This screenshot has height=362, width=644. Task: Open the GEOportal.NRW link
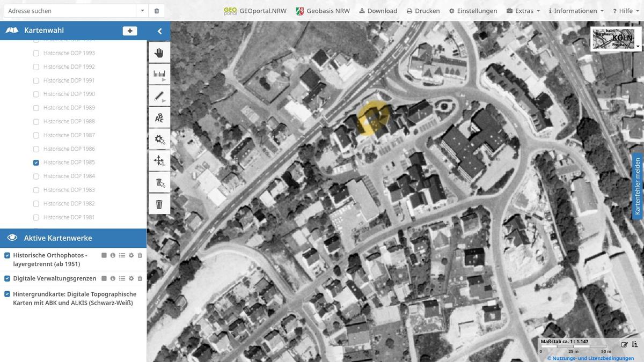coord(254,11)
